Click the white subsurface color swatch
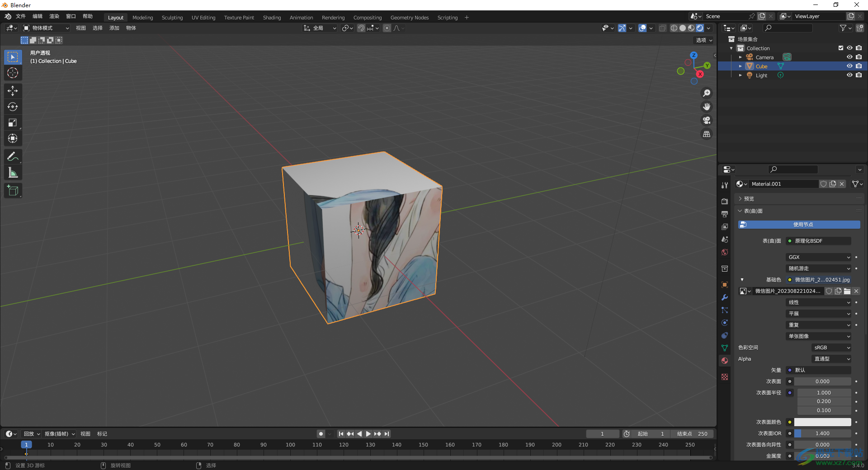The height and width of the screenshot is (470, 868). 822,422
